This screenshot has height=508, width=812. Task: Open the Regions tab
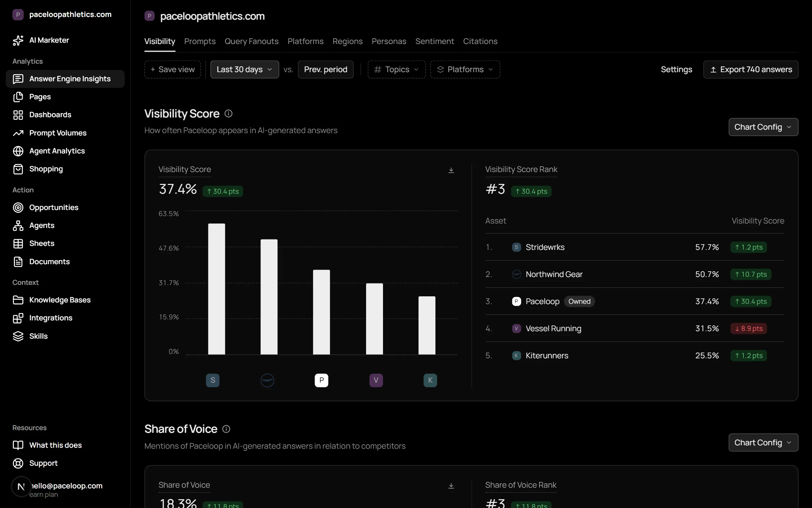(x=347, y=41)
